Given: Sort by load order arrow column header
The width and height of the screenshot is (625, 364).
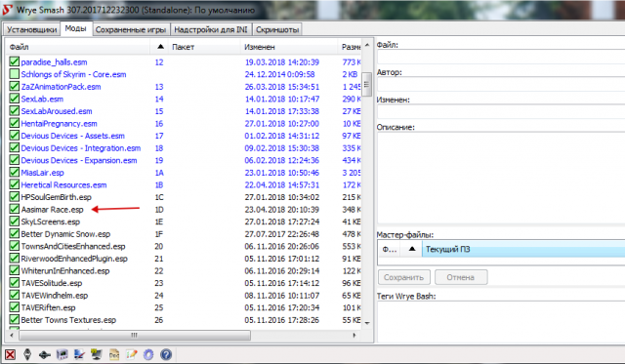Looking at the screenshot, I should pos(160,47).
